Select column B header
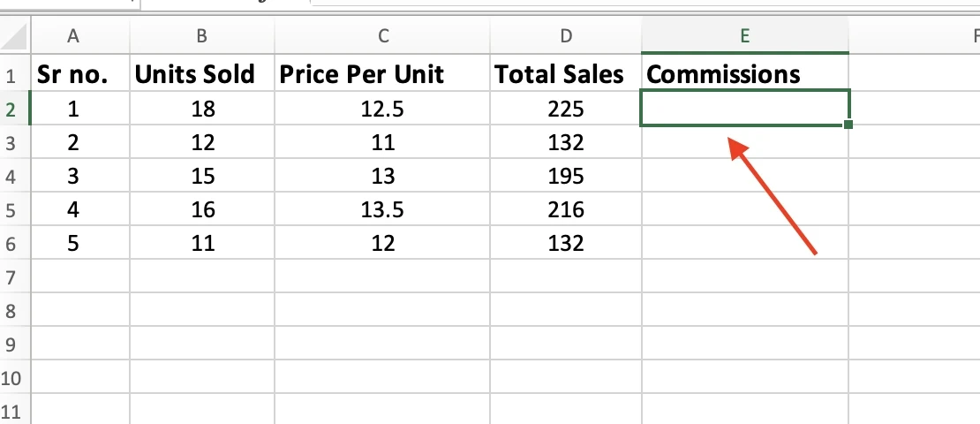This screenshot has height=424, width=980. (x=202, y=36)
